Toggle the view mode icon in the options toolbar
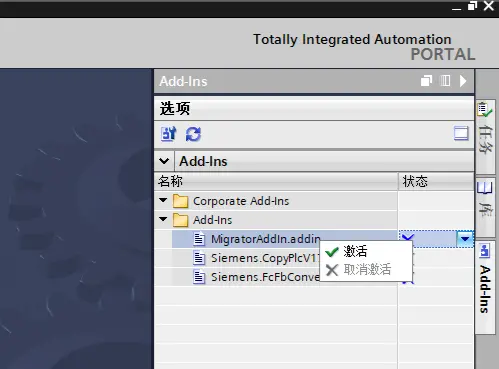 point(461,134)
